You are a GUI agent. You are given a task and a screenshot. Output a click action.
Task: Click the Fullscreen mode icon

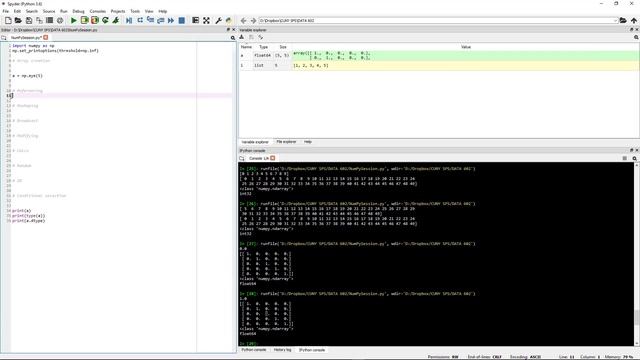click(x=206, y=20)
